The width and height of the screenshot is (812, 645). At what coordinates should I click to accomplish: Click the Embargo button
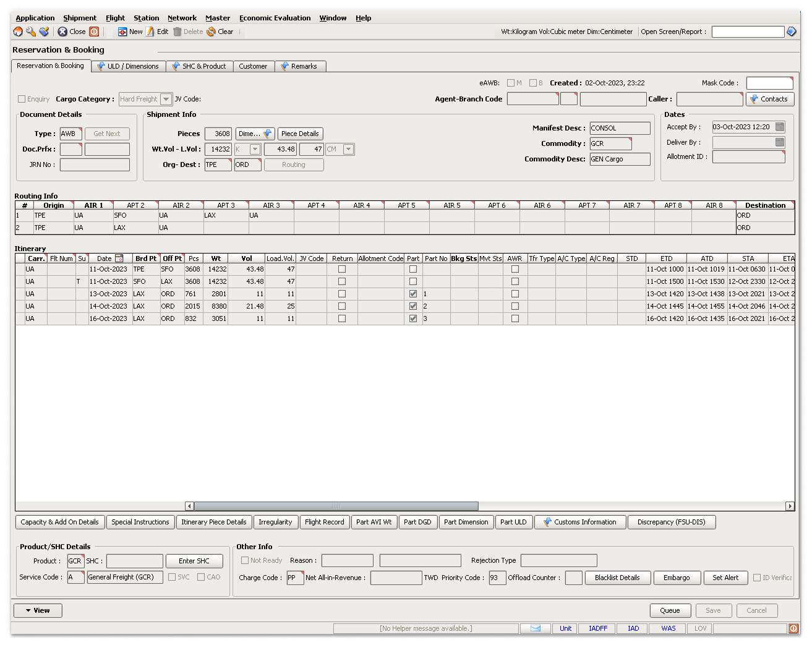coord(677,578)
